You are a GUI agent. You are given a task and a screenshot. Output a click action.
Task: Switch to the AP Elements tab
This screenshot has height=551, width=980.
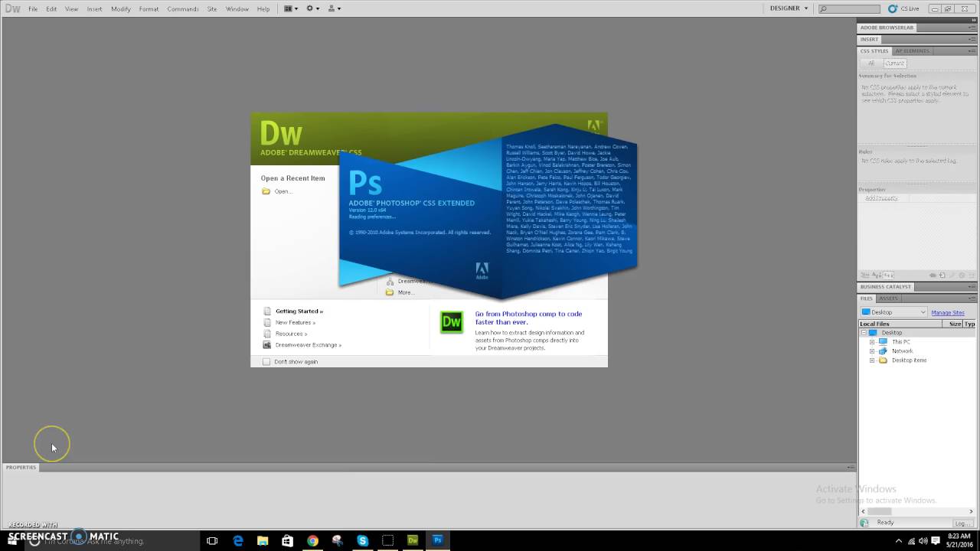912,51
